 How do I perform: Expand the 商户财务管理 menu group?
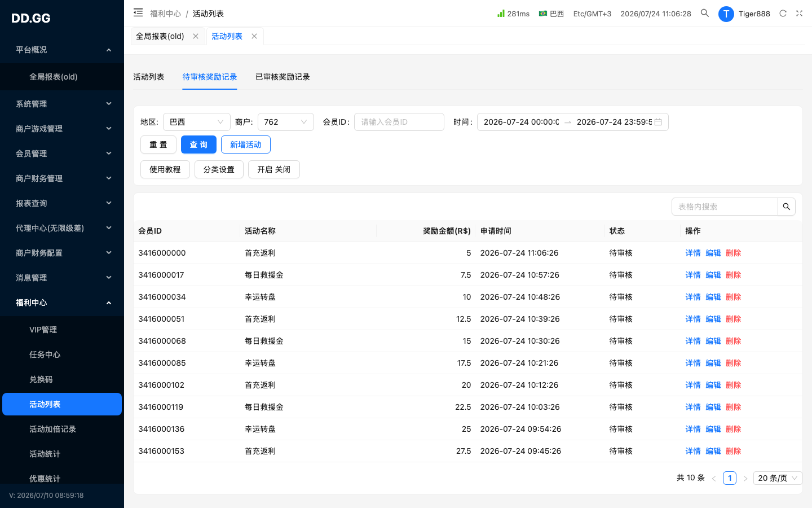(x=62, y=178)
